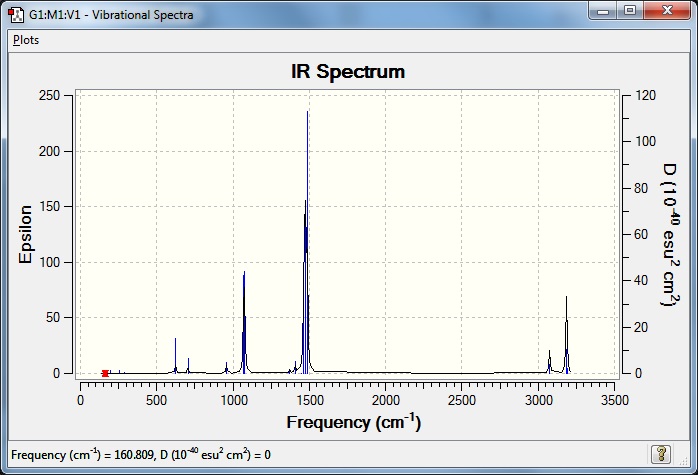The image size is (698, 475).
Task: Maximize the Vibrational Spectra window
Action: point(629,11)
